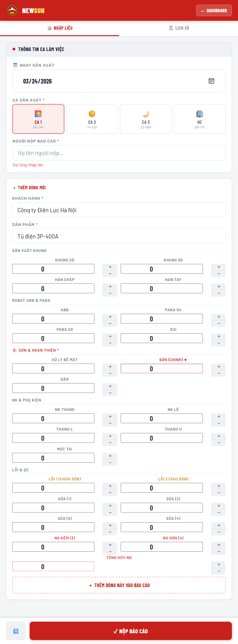238x644 pixels.
Task: Submit with Nộp Báo Cáo button
Action: pyautogui.click(x=130, y=631)
